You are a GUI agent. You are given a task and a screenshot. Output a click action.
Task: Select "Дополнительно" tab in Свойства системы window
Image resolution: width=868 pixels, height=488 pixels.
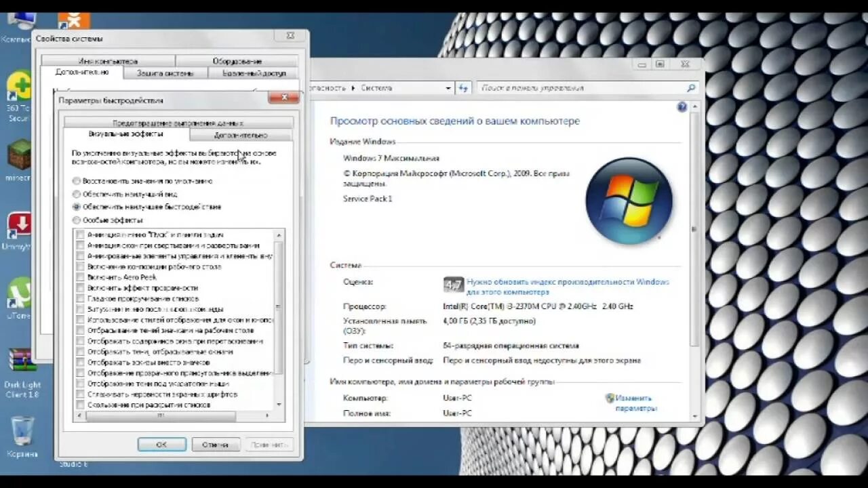coord(82,72)
